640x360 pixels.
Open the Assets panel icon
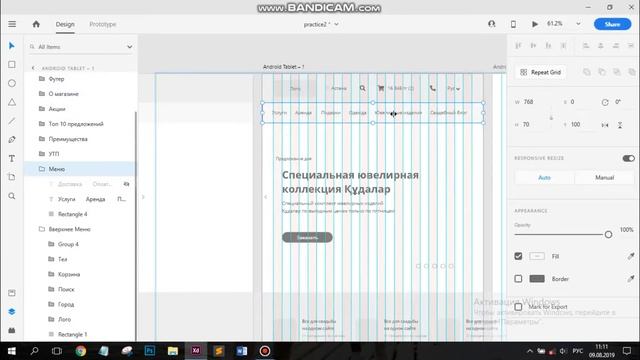pos(12,293)
